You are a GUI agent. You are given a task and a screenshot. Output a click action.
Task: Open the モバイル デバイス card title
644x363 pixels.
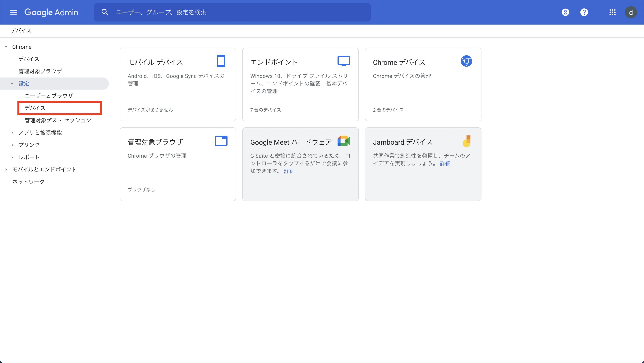(155, 62)
